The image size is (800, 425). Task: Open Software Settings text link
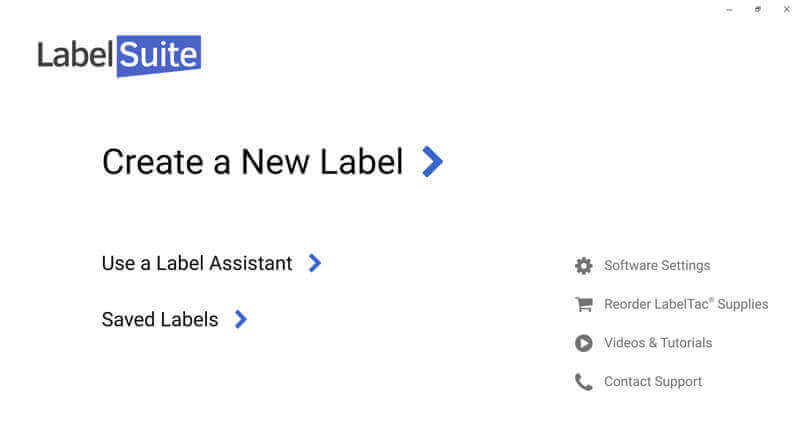657,265
